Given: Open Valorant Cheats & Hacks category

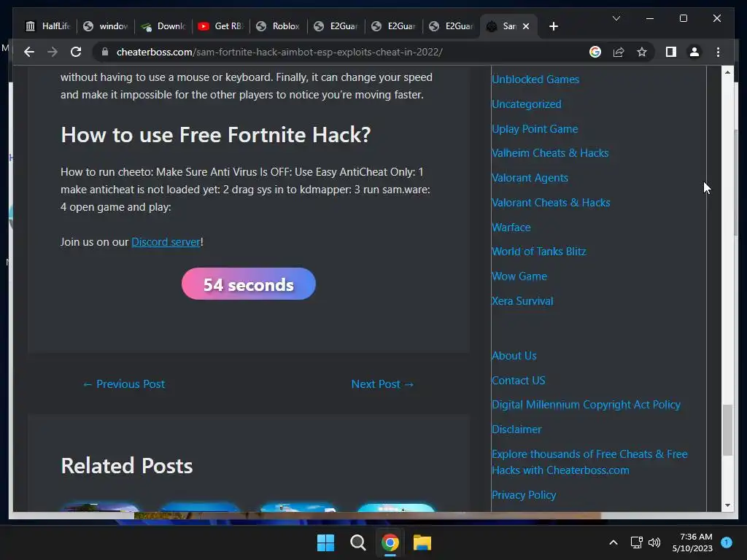Looking at the screenshot, I should [x=551, y=203].
